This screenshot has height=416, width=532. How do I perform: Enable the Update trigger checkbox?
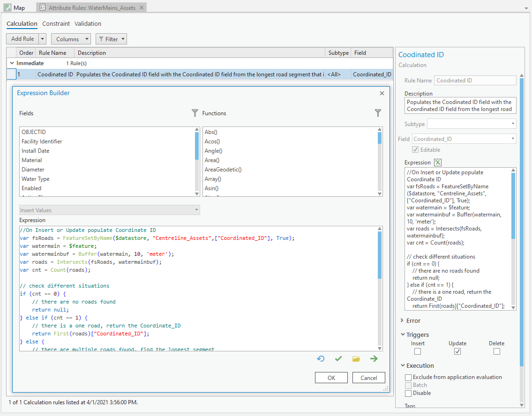[x=457, y=351]
